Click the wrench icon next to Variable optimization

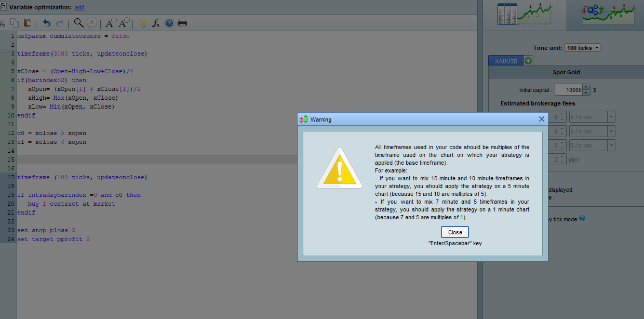tap(3, 7)
